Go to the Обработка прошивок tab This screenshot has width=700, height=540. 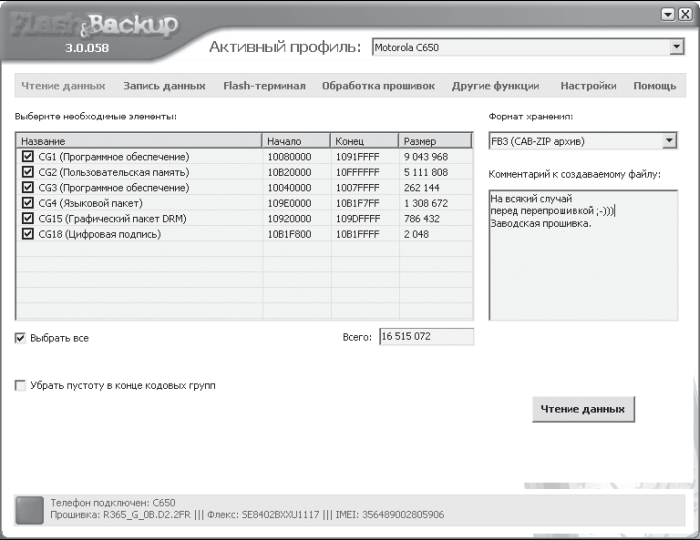[x=378, y=86]
